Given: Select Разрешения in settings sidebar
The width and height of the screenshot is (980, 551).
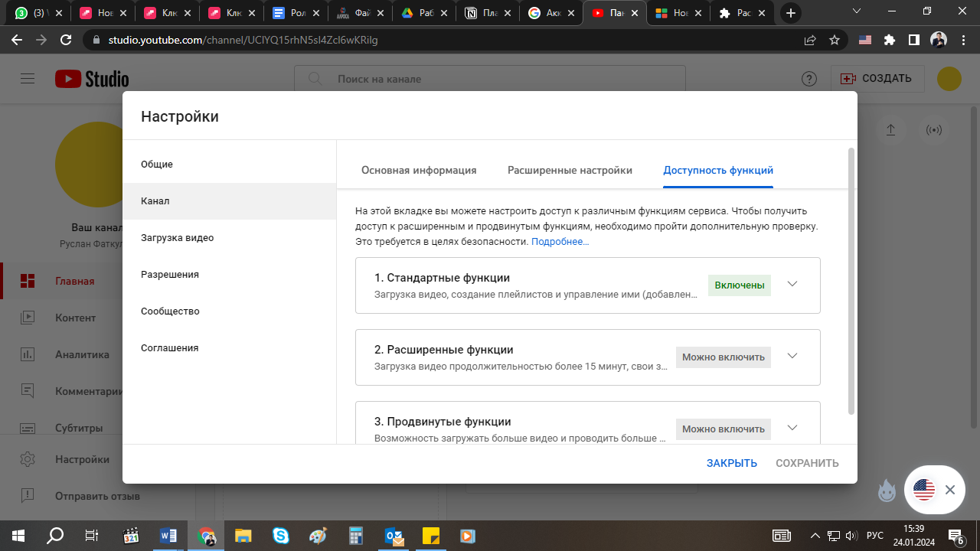Looking at the screenshot, I should click(170, 275).
